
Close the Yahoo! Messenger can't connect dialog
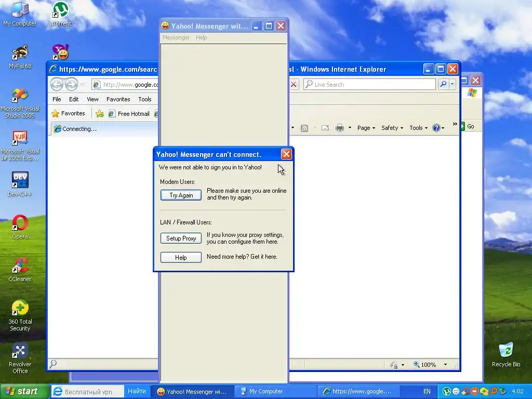[x=286, y=154]
